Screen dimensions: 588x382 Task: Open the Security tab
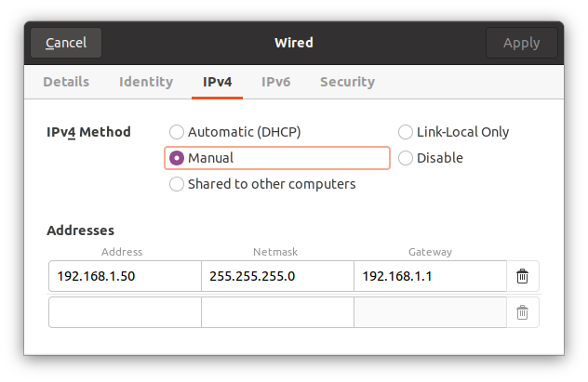pyautogui.click(x=347, y=82)
